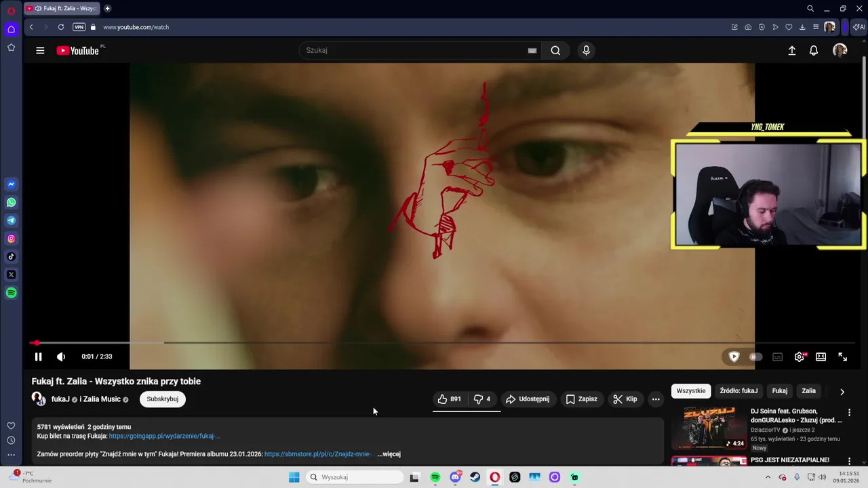This screenshot has width=868, height=488.
Task: Open more actions three-dot menu under video
Action: tap(656, 399)
